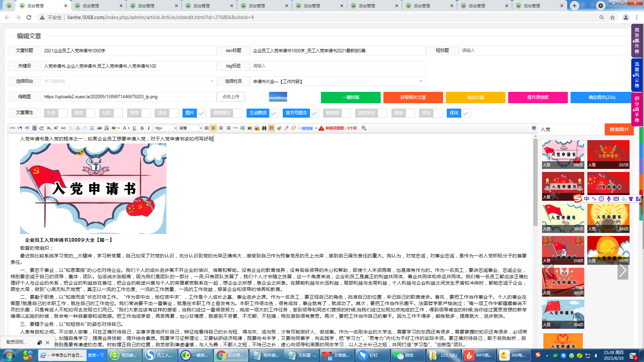Click the insert horizontal line icon

235,128
